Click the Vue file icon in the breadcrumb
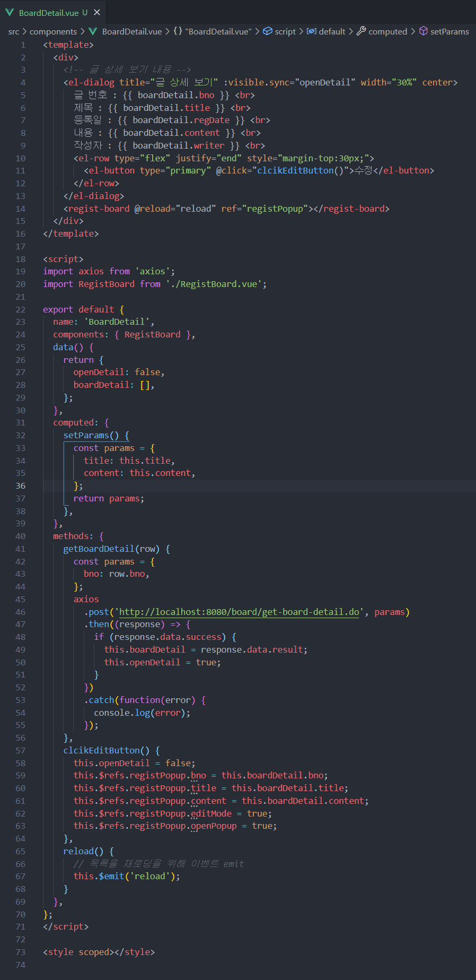476x980 pixels. pos(93,32)
